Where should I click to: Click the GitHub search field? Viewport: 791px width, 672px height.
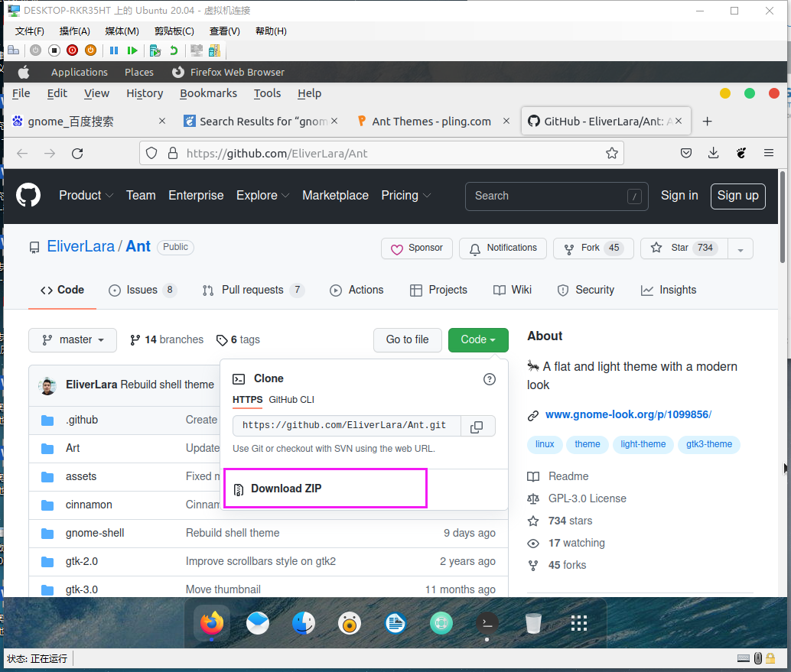(556, 196)
